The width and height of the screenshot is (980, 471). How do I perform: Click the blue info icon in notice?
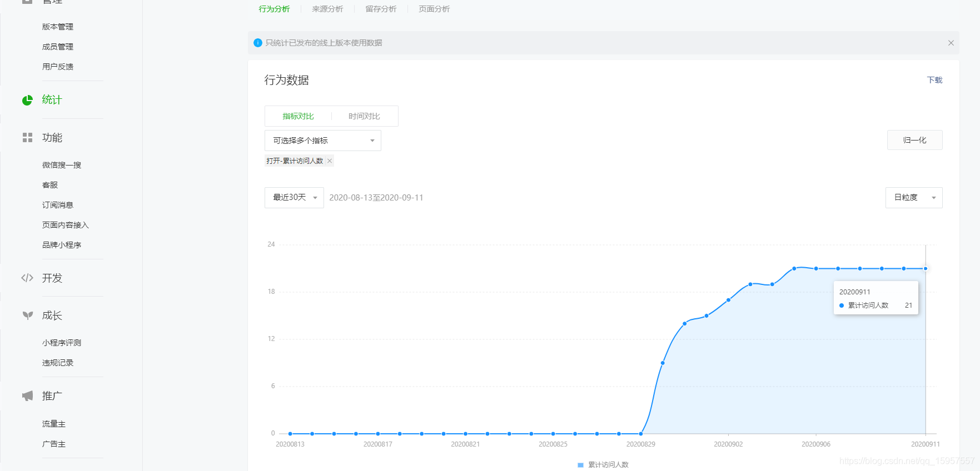pyautogui.click(x=257, y=43)
